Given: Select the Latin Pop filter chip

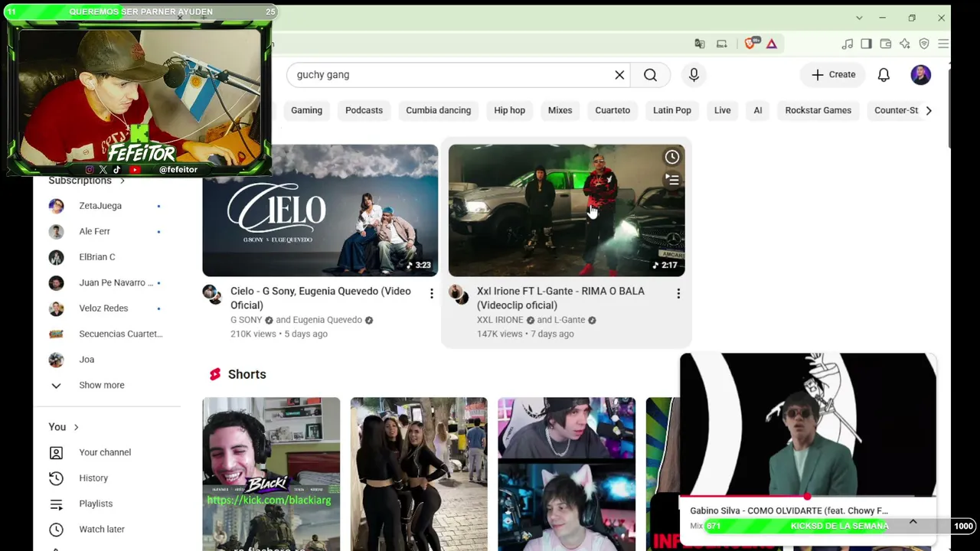Looking at the screenshot, I should click(671, 110).
